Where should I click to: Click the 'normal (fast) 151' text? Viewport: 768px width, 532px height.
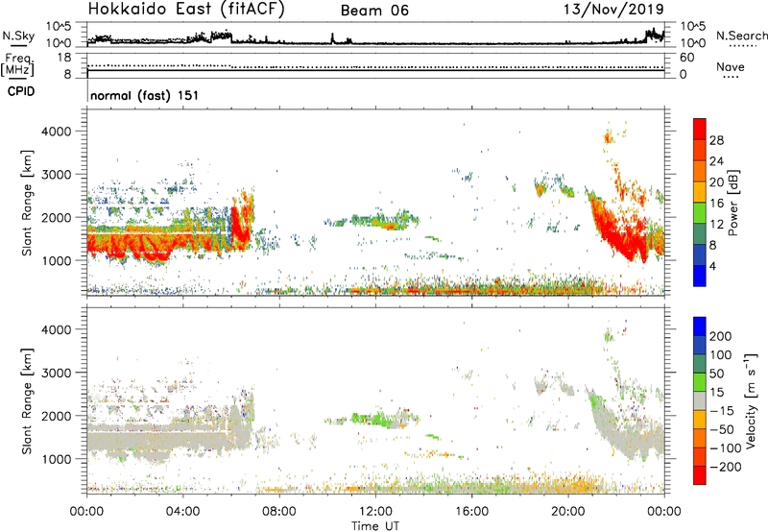point(145,95)
